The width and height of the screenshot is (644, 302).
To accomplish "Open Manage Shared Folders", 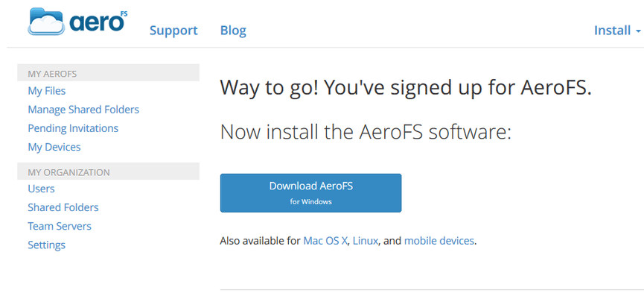I will click(x=83, y=110).
